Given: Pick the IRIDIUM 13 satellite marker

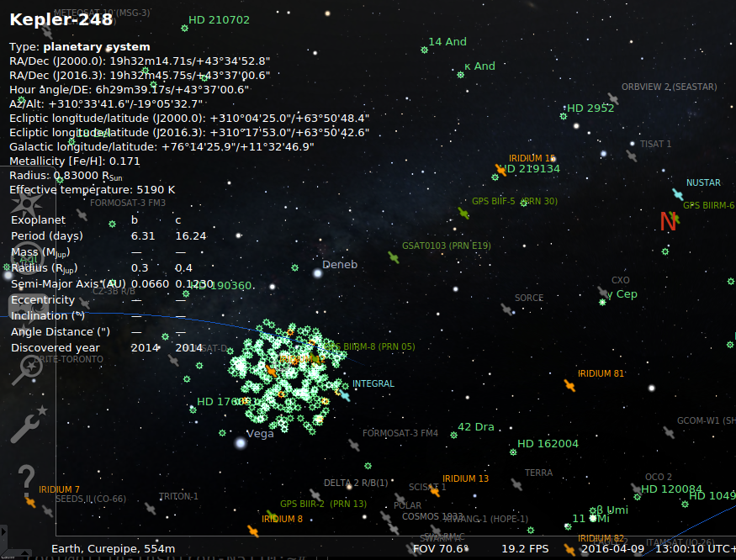Looking at the screenshot, I should 435,490.
